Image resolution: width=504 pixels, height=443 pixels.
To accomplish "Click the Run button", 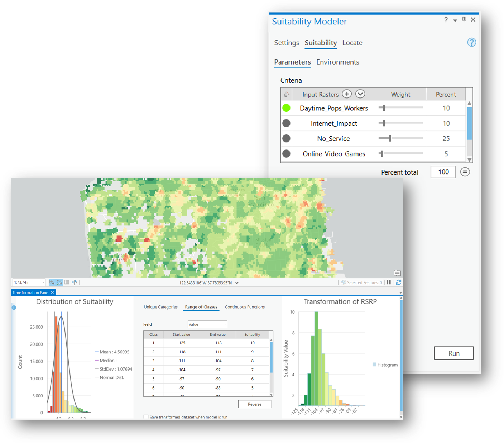I will 454,353.
